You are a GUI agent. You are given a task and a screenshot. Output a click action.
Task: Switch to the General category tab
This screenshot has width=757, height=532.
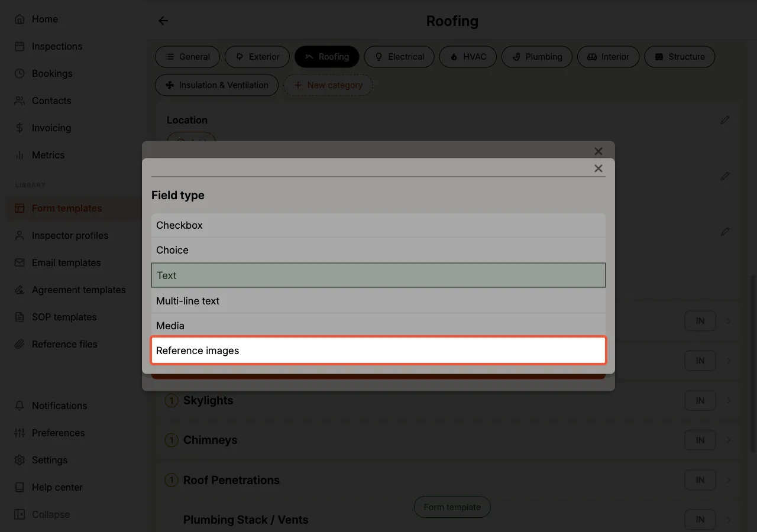(x=187, y=57)
